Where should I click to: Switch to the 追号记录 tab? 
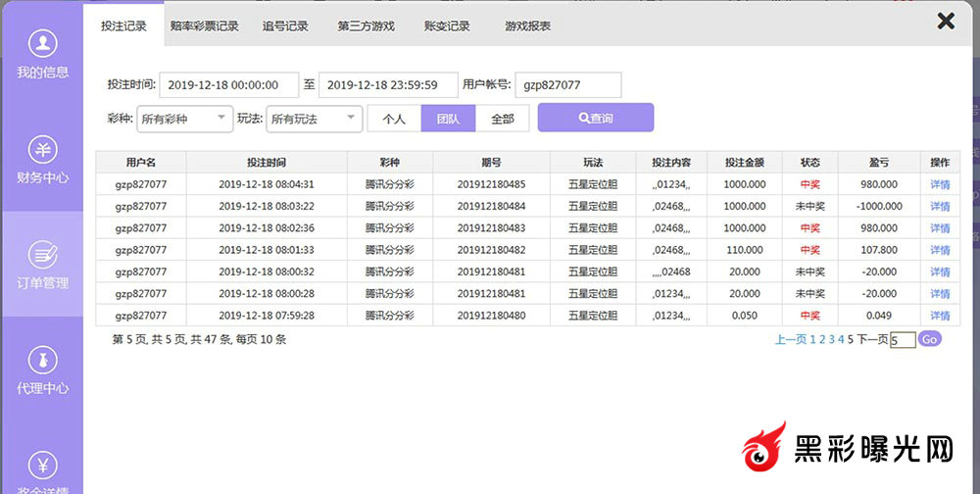(x=285, y=26)
